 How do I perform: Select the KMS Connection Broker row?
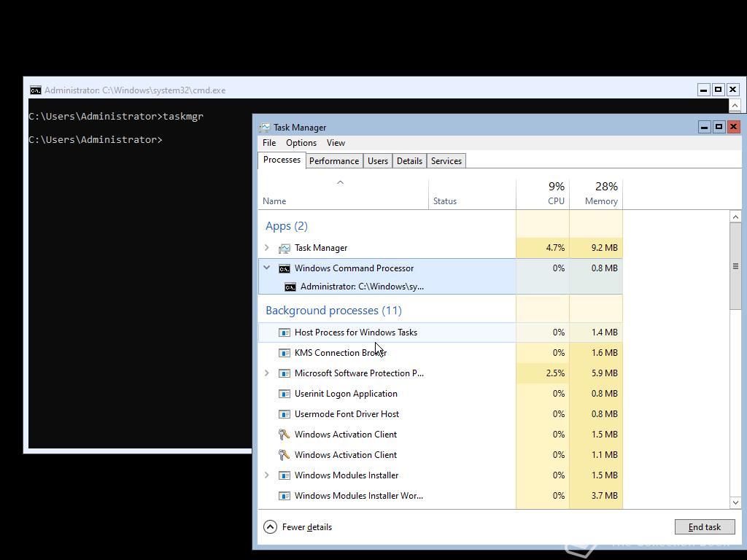tap(440, 353)
